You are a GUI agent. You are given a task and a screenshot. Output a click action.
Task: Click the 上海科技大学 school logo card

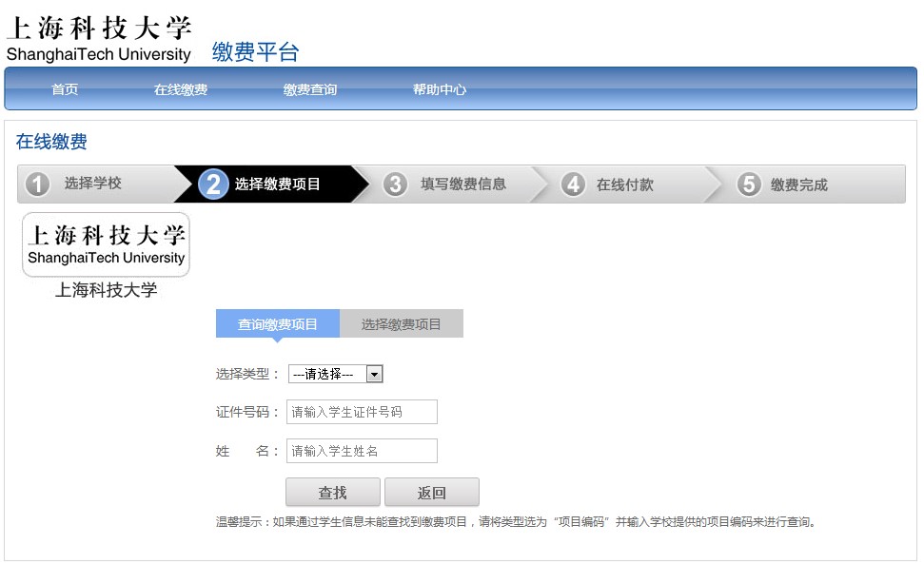coord(105,244)
